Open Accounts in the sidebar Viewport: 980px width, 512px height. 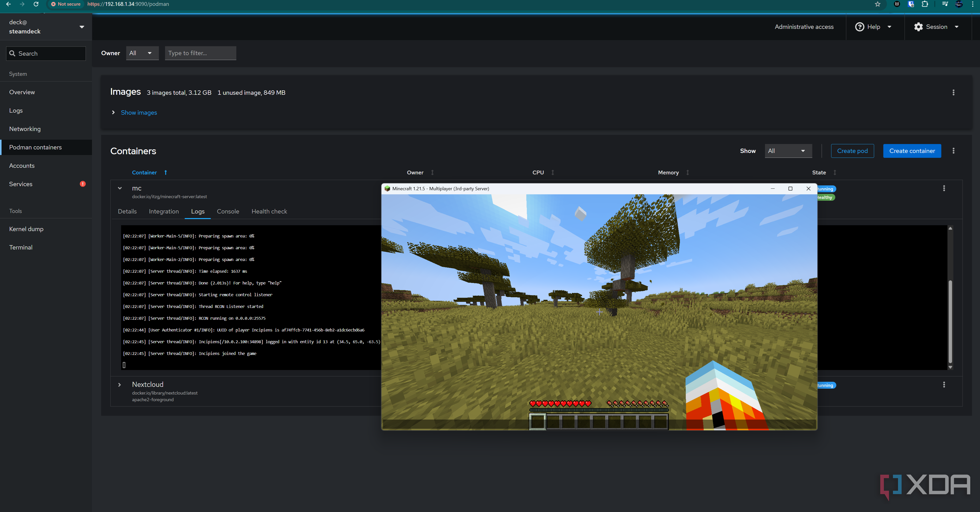(46, 165)
